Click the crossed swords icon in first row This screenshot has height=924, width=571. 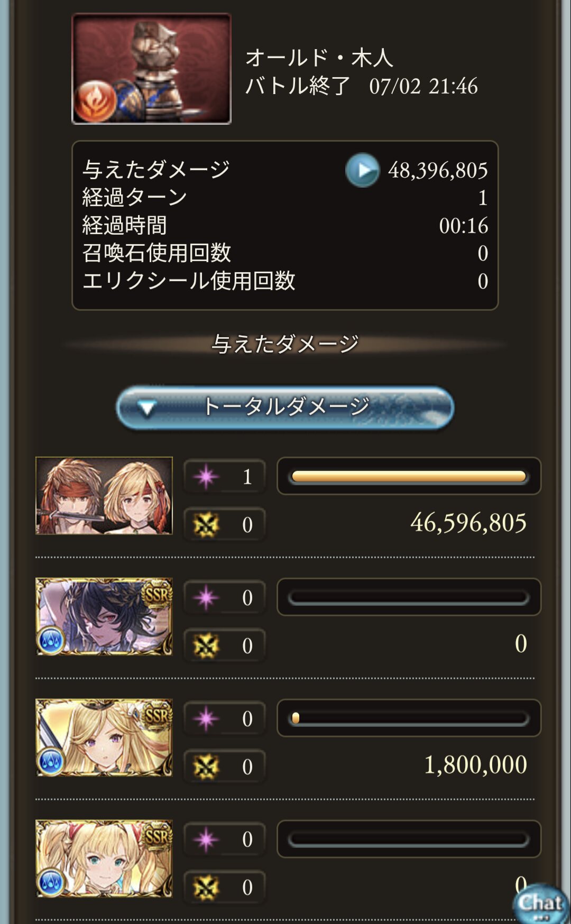206,525
